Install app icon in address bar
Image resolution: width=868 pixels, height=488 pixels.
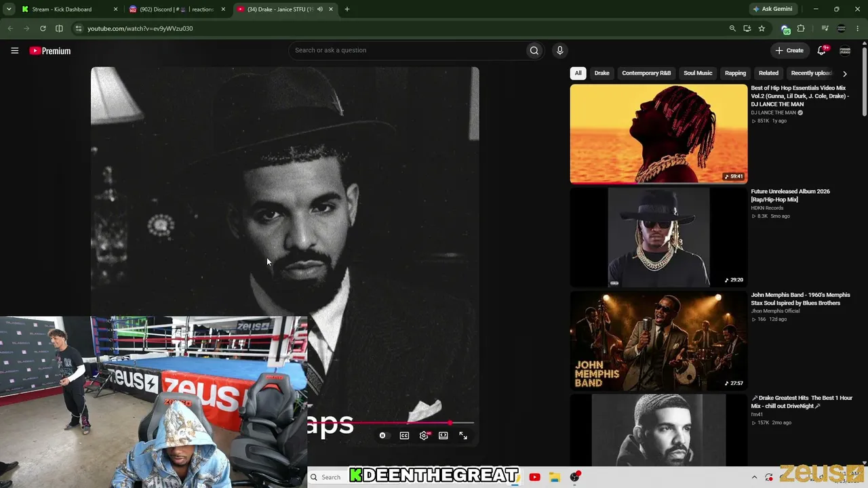tap(747, 28)
